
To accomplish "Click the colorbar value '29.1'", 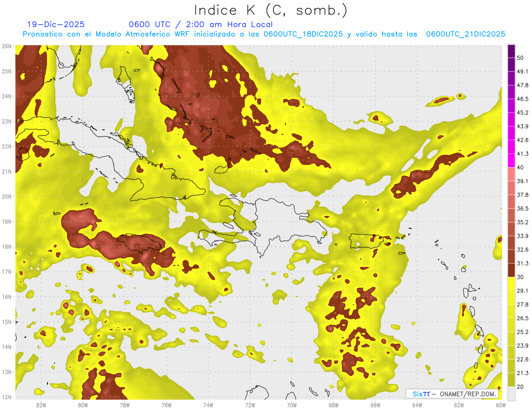I will pyautogui.click(x=523, y=291).
